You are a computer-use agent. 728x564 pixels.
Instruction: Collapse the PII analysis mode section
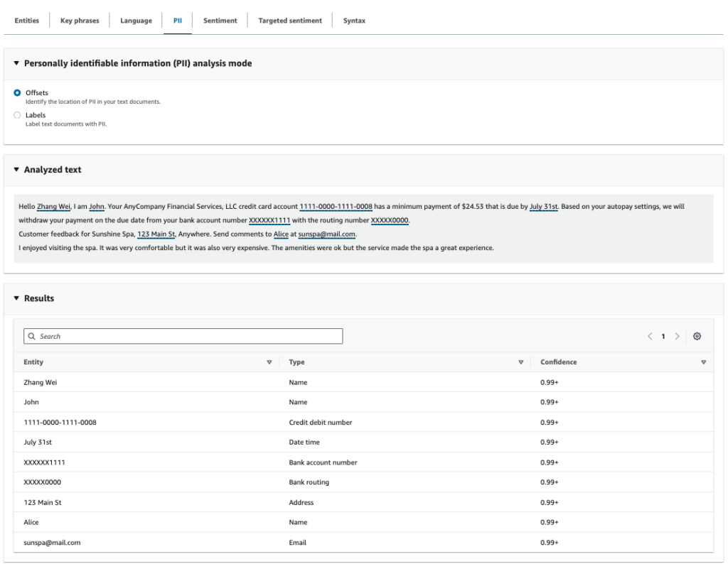coord(16,63)
